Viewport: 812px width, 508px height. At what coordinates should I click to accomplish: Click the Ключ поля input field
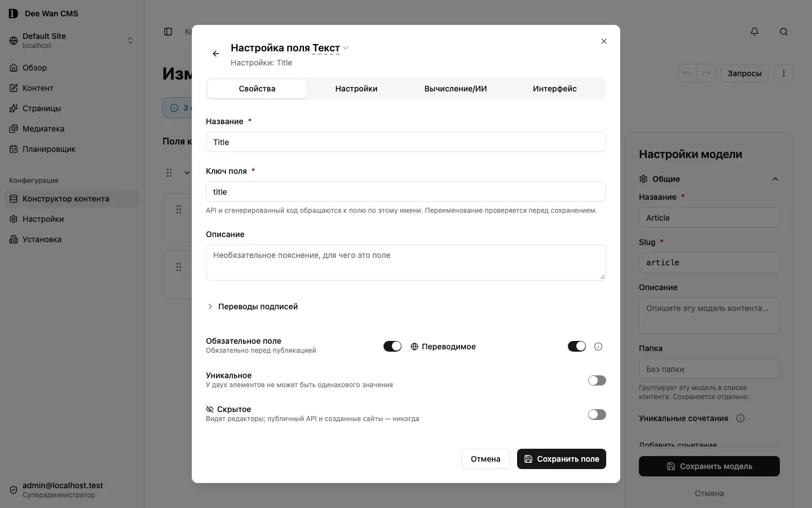pyautogui.click(x=406, y=191)
